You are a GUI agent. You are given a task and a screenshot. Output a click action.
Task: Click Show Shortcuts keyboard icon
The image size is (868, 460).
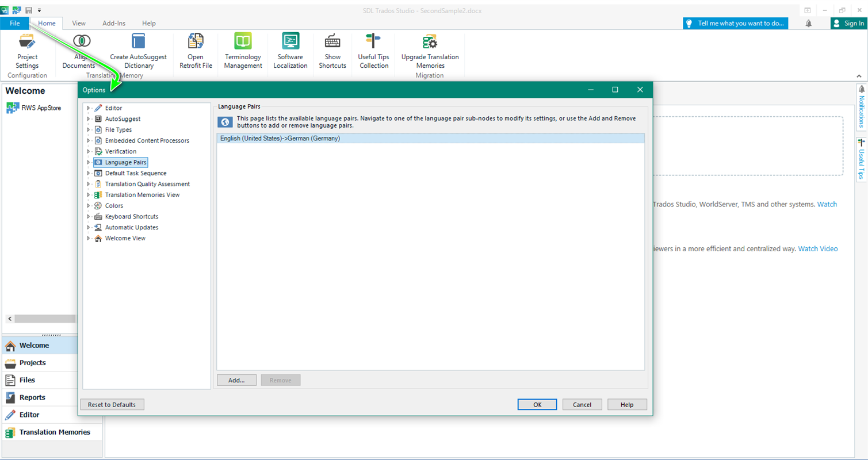click(332, 42)
